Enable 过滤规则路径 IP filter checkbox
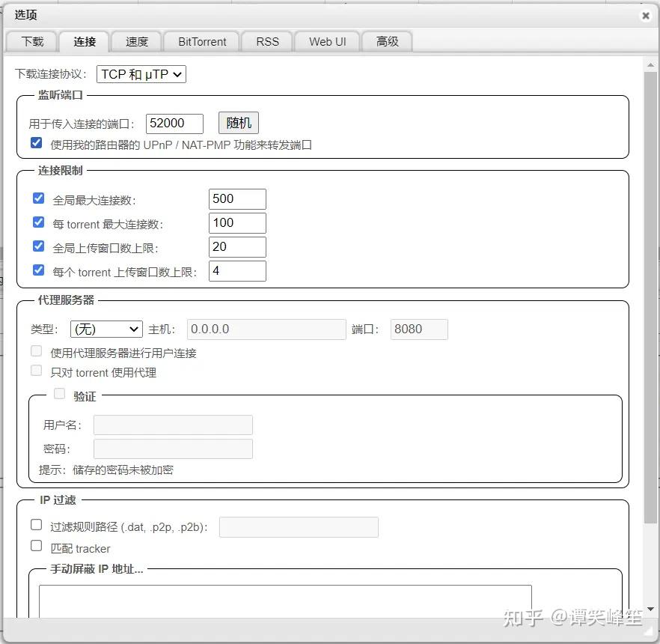Screen dimensions: 660x644 [x=36, y=525]
